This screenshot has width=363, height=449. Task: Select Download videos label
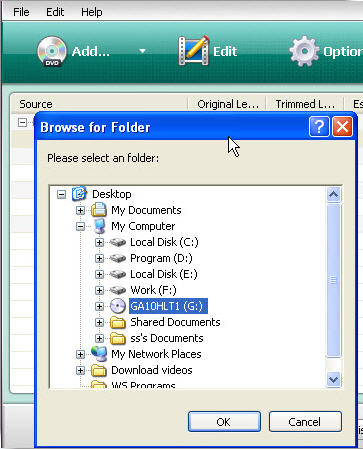(x=152, y=370)
